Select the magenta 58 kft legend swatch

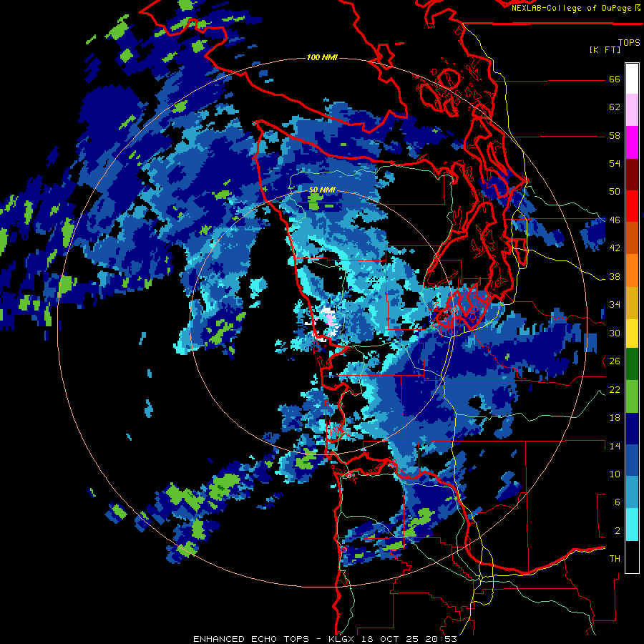click(632, 142)
